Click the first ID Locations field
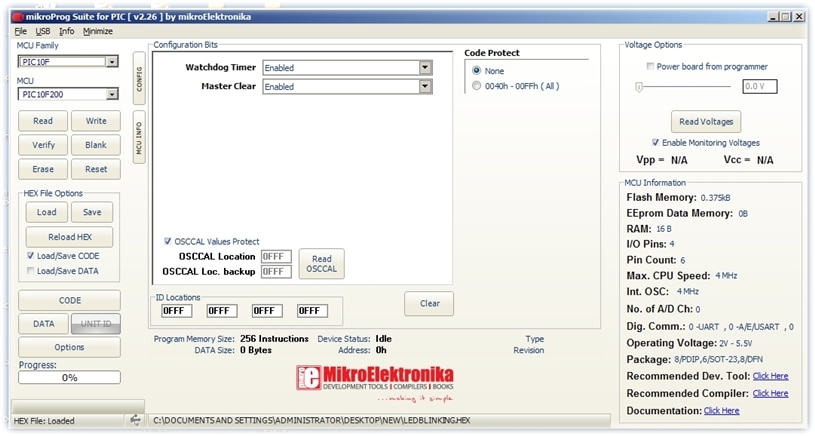 [177, 311]
